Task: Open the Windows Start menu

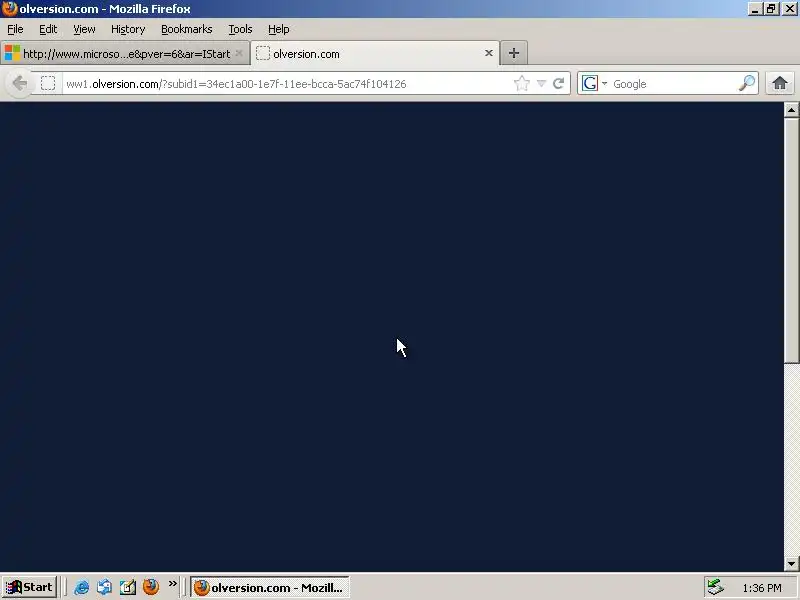Action: (x=30, y=587)
